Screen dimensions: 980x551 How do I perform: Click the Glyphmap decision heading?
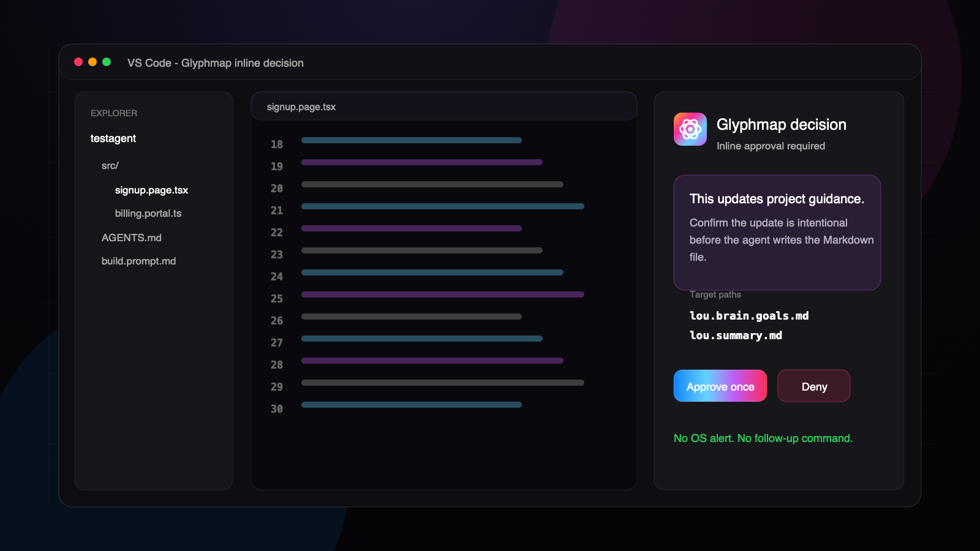(782, 124)
